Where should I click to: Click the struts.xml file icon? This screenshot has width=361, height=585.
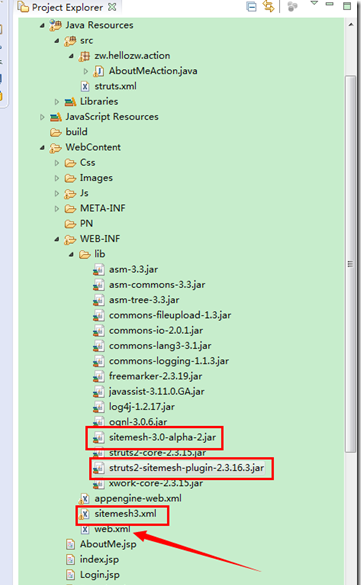[x=85, y=87]
